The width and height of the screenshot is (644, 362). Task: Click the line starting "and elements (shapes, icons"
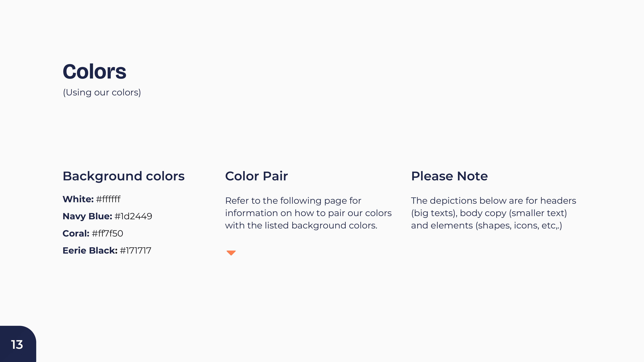pos(487,225)
